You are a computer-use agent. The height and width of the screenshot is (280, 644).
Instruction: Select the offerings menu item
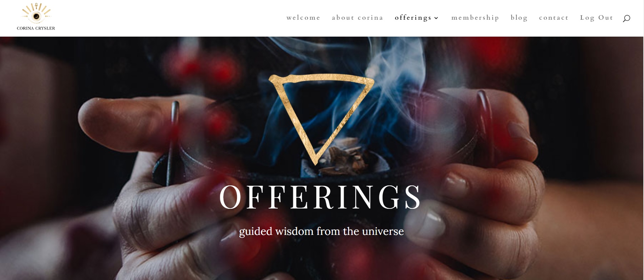click(x=413, y=18)
